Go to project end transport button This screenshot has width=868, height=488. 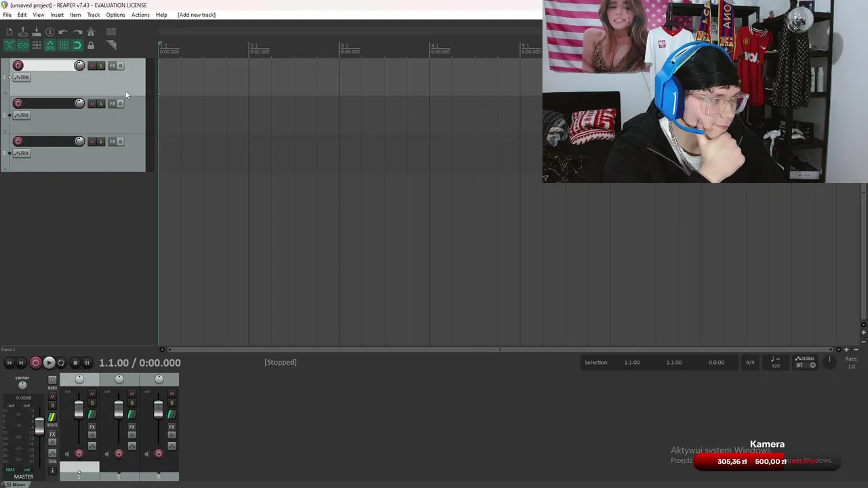coord(21,363)
